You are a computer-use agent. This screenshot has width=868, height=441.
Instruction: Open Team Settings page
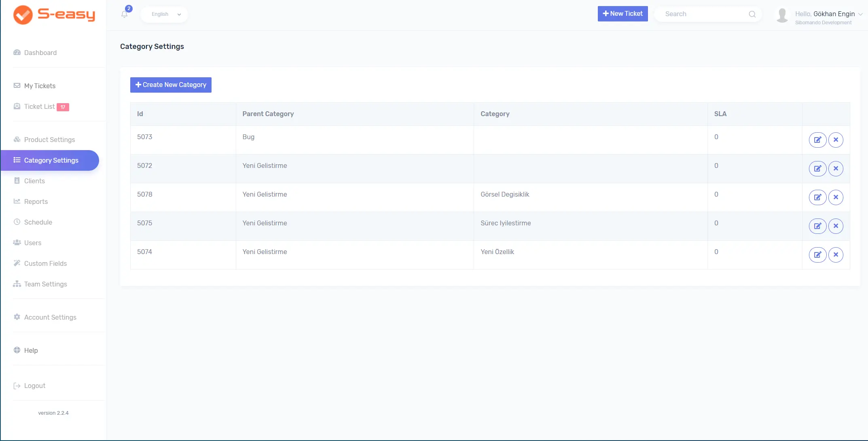[x=45, y=284]
